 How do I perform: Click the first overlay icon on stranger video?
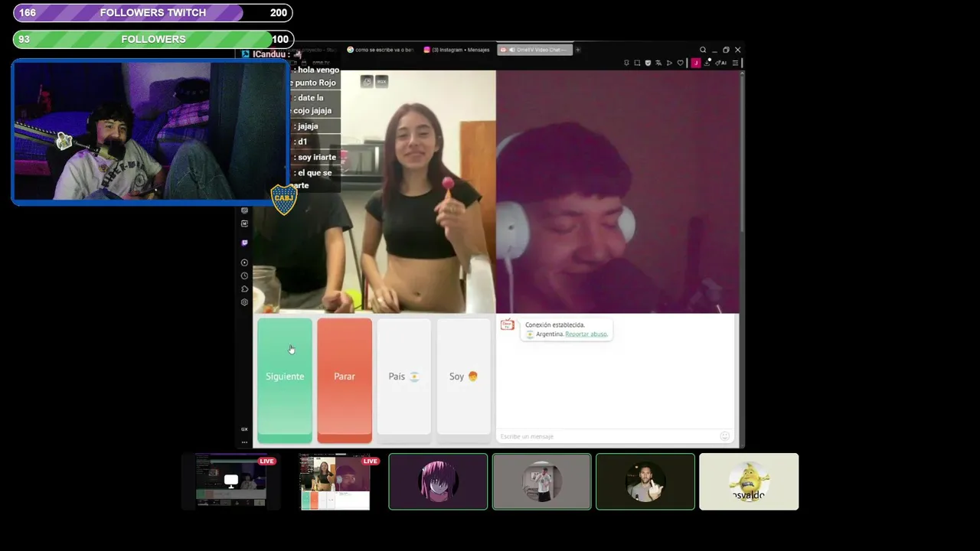click(367, 81)
